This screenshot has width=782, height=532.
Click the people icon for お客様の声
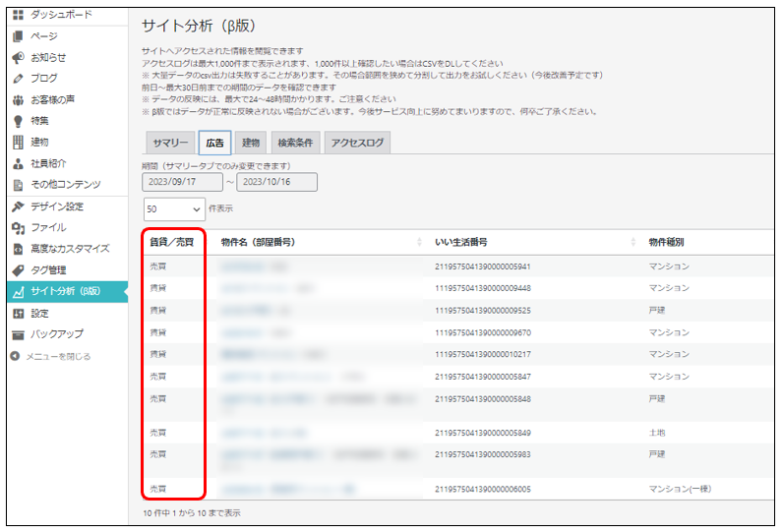pyautogui.click(x=17, y=99)
